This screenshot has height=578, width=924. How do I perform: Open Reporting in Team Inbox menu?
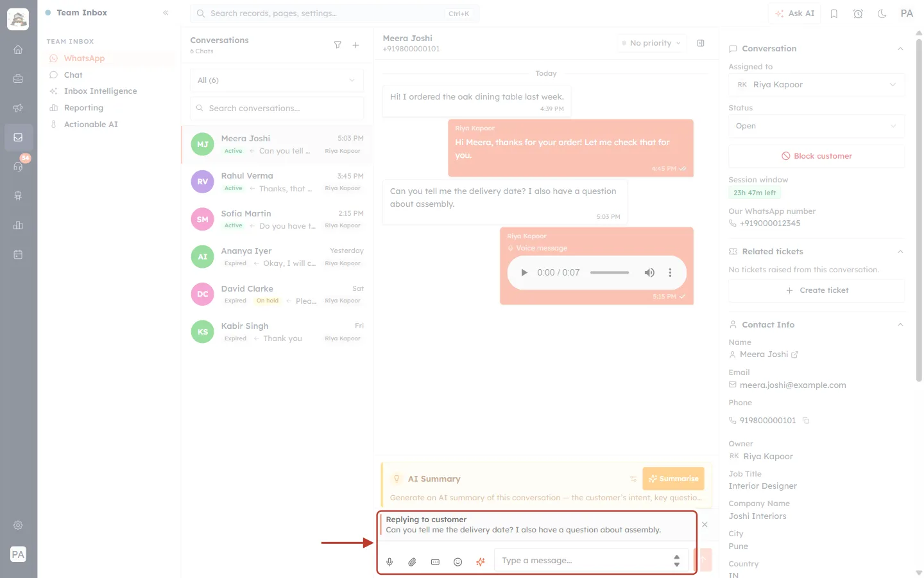pos(110,108)
